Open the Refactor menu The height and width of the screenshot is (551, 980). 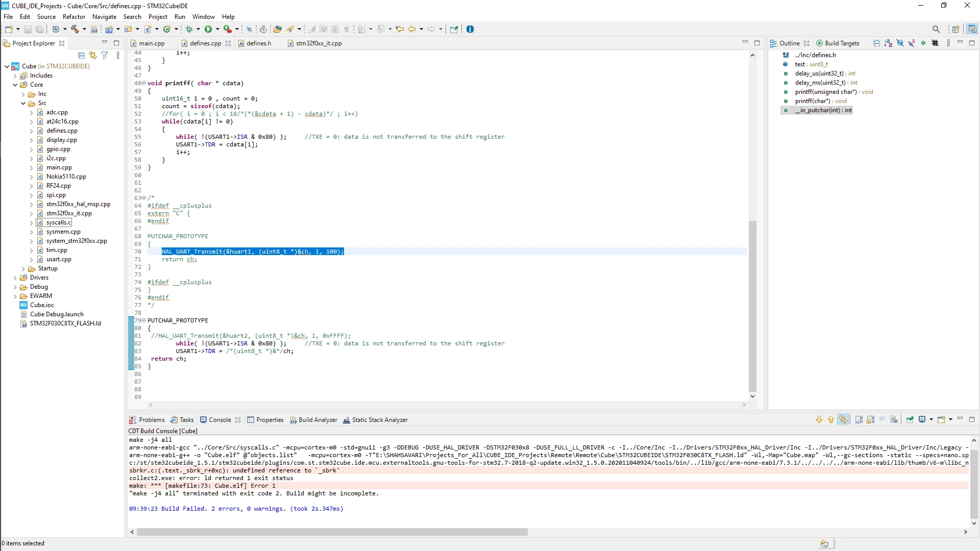pyautogui.click(x=74, y=17)
